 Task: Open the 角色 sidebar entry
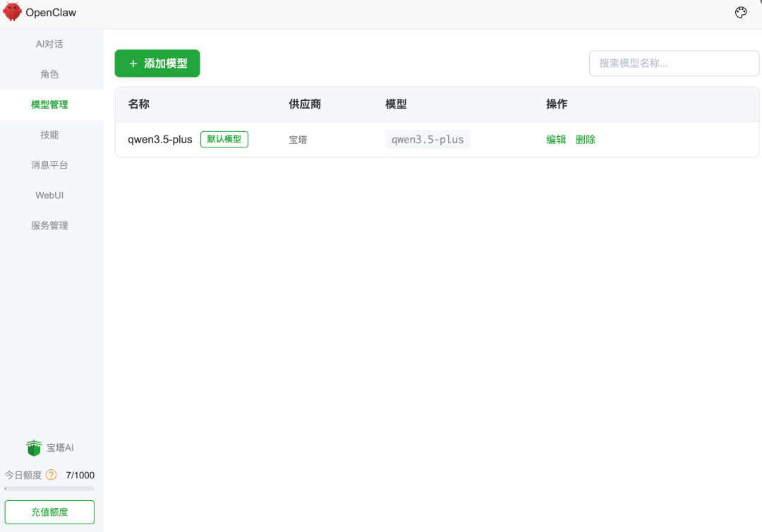(49, 74)
